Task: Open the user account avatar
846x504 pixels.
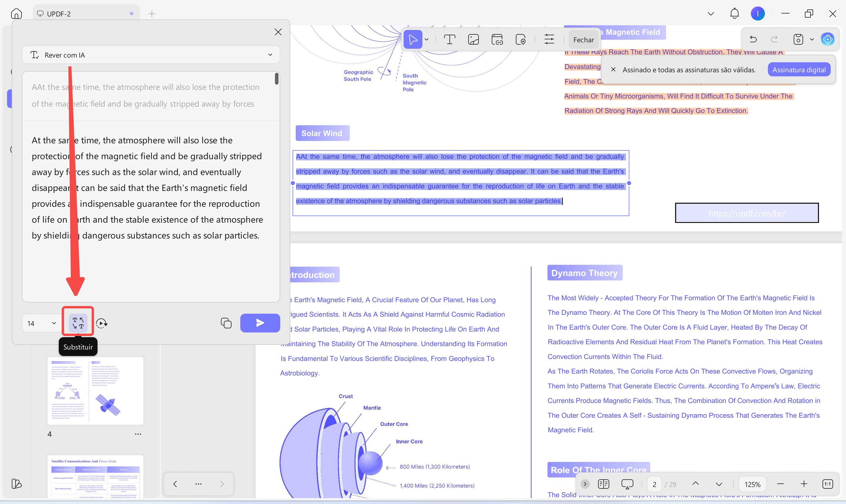Action: click(x=757, y=14)
